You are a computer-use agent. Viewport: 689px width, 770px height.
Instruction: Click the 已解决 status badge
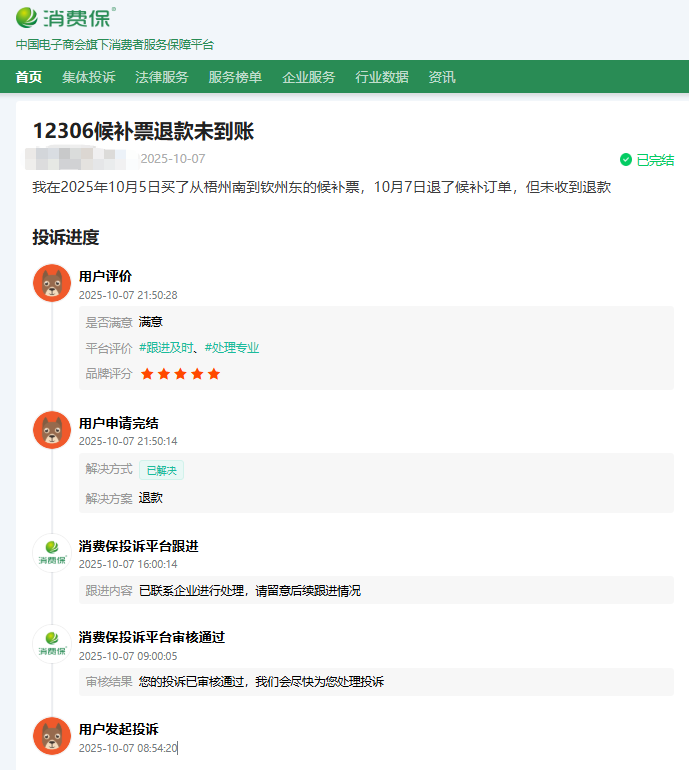[x=161, y=470]
